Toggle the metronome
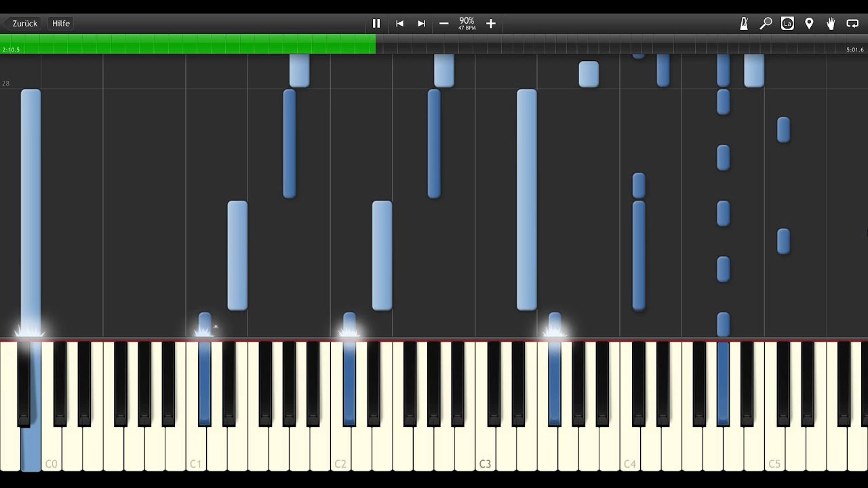This screenshot has width=868, height=488. [744, 23]
